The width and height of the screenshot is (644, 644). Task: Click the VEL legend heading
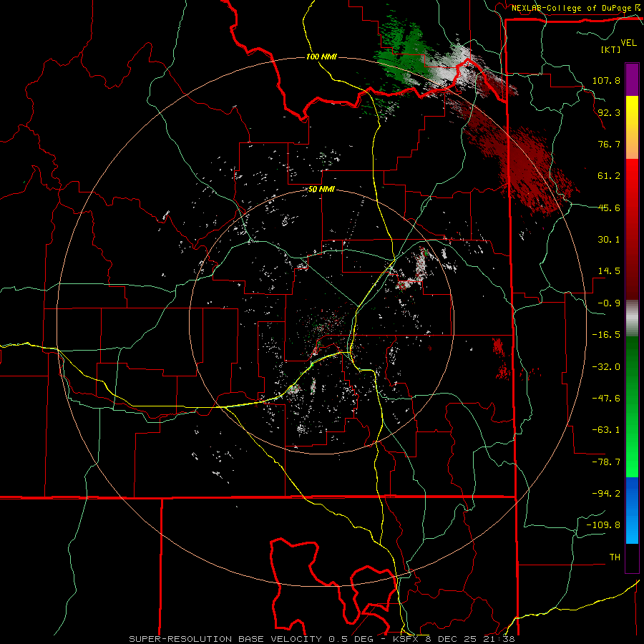[628, 43]
